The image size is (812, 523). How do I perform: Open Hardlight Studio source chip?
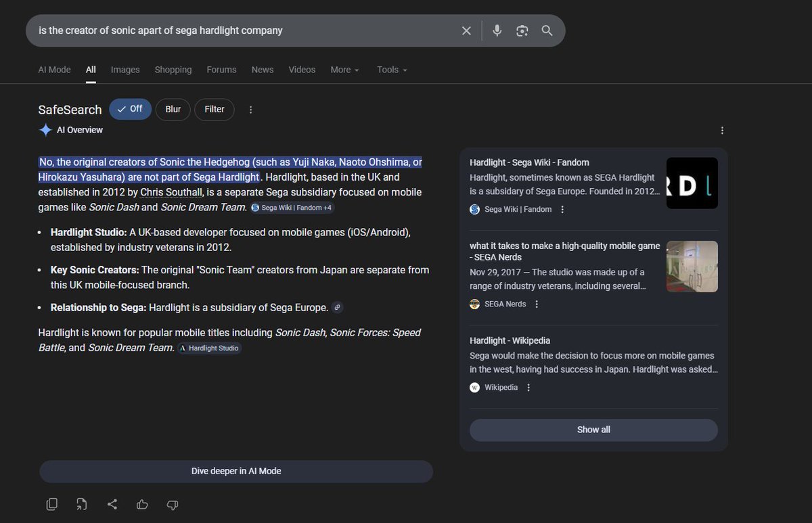(x=209, y=348)
